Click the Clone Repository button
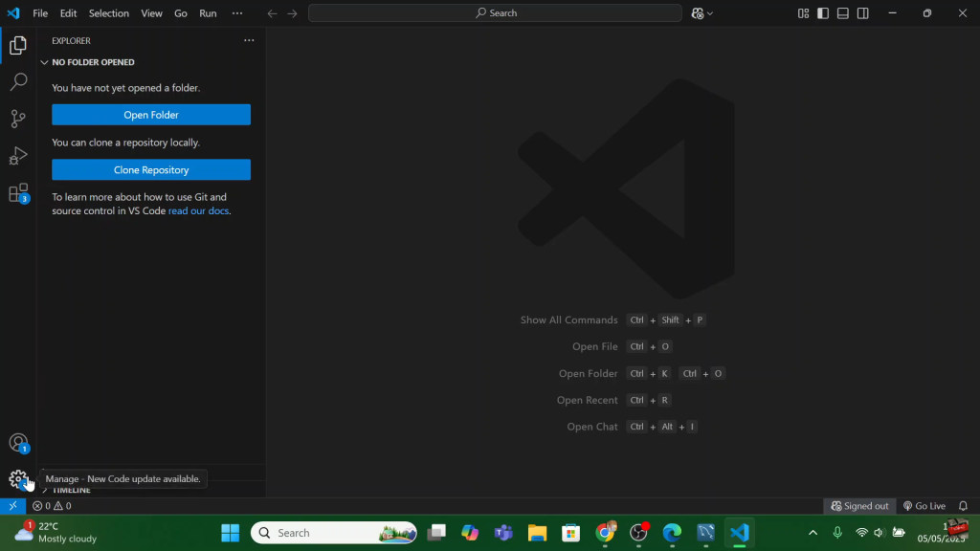980x551 pixels. [151, 170]
